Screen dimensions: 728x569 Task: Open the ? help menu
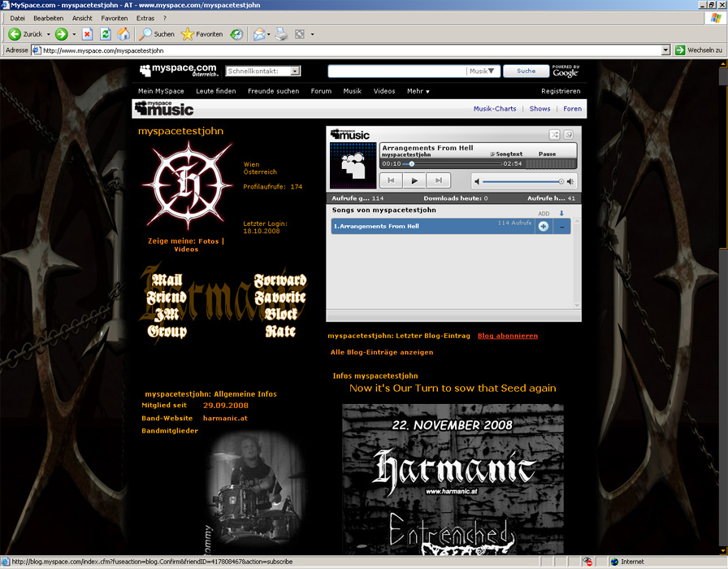[x=165, y=18]
